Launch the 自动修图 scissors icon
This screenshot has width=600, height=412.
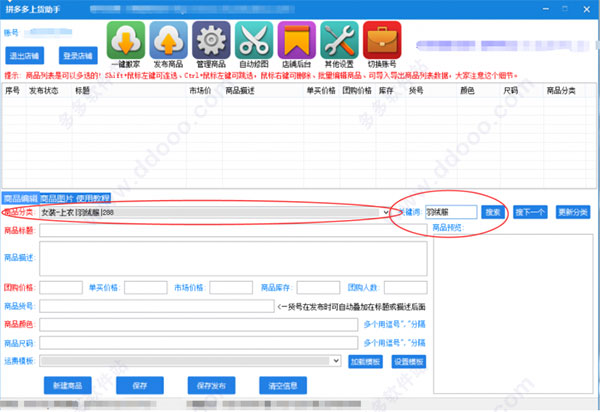coord(254,40)
